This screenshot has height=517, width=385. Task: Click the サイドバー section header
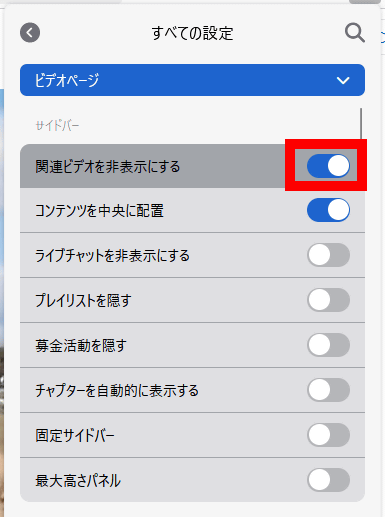click(x=57, y=126)
